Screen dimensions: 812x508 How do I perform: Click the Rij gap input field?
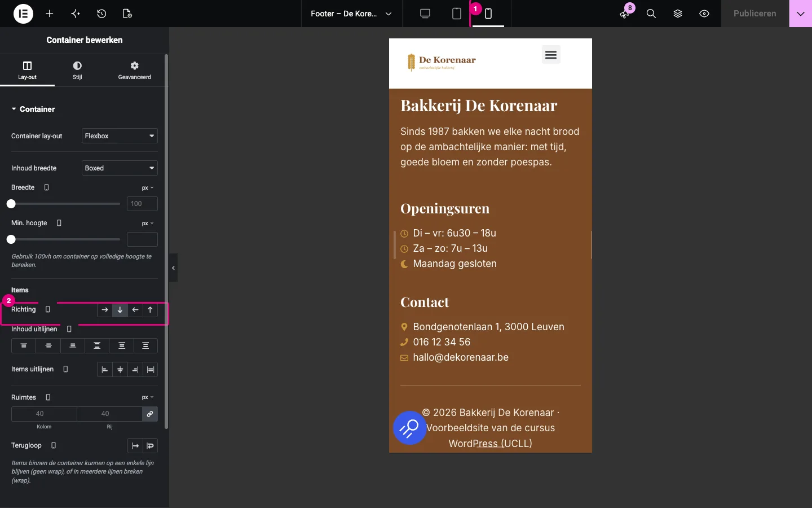[x=109, y=414]
